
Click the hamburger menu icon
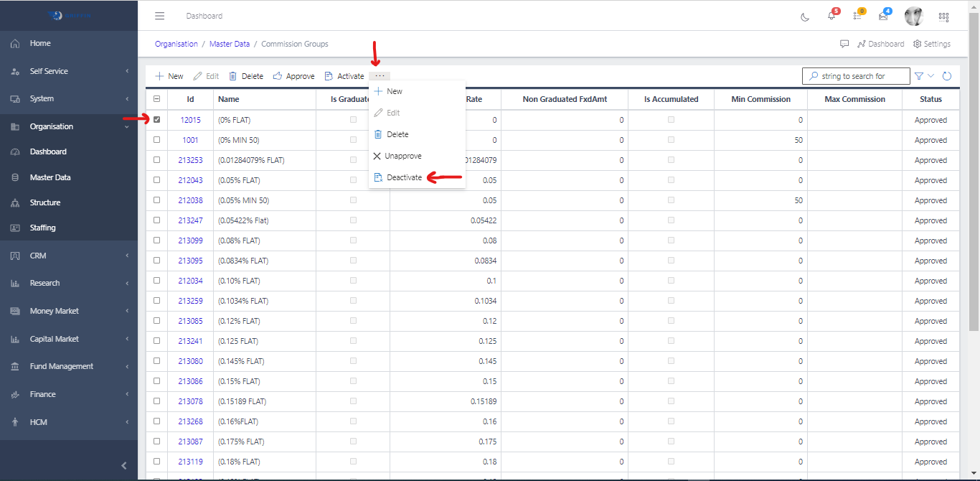pyautogui.click(x=160, y=16)
